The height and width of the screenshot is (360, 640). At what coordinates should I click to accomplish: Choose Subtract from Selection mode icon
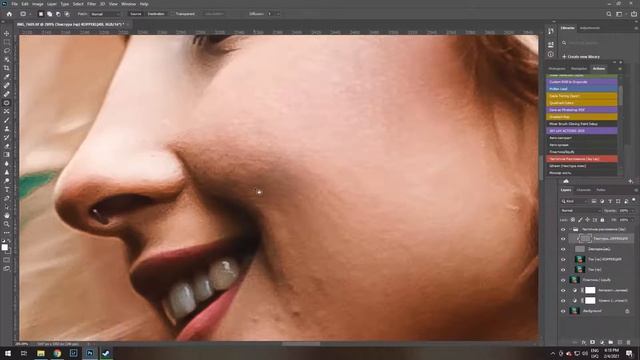pyautogui.click(x=58, y=14)
